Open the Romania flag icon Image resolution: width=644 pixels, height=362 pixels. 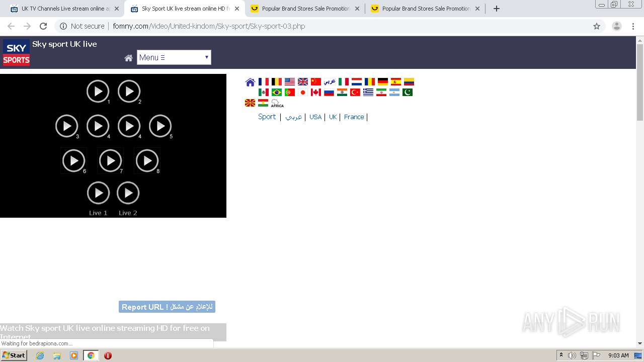[x=370, y=81]
